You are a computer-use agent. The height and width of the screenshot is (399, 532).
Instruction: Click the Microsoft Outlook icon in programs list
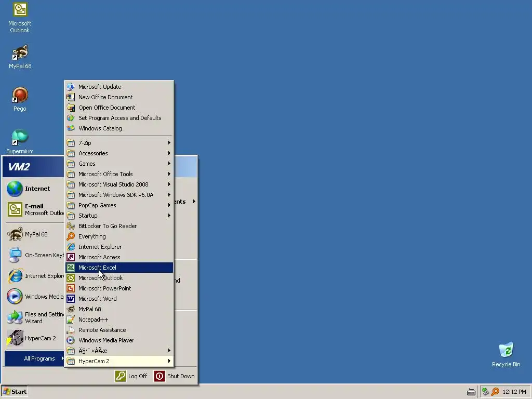coord(71,278)
